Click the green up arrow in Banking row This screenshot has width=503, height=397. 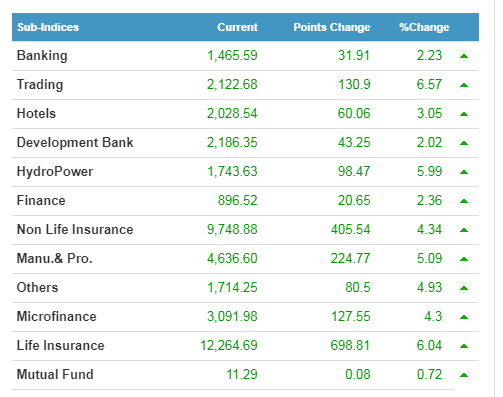(464, 56)
